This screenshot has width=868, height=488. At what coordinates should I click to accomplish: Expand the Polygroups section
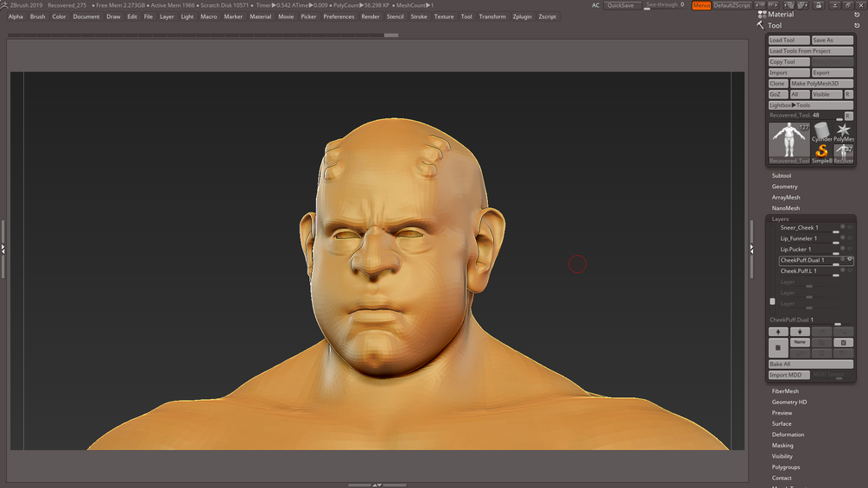[x=786, y=467]
